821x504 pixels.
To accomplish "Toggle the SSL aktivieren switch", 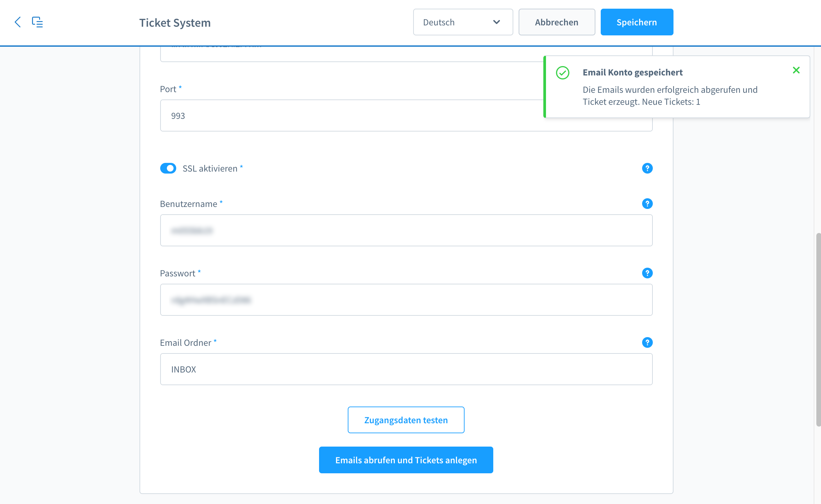I will pyautogui.click(x=168, y=168).
